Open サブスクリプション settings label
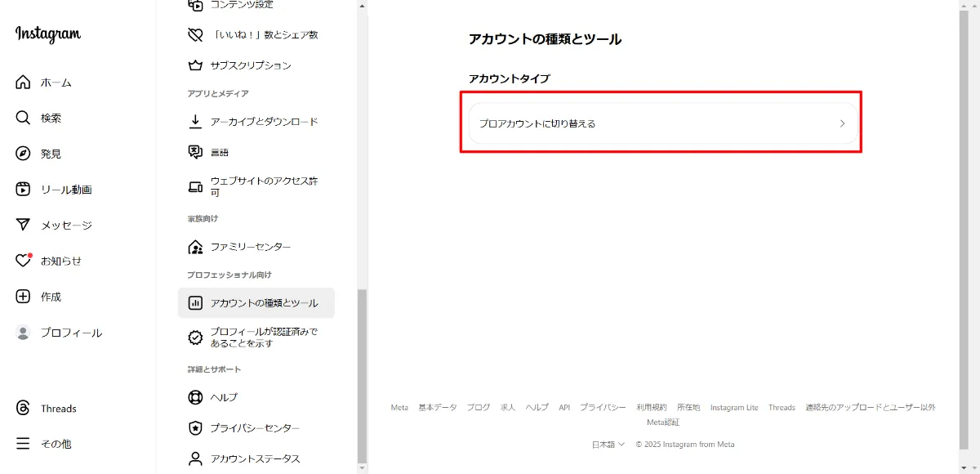Image resolution: width=980 pixels, height=474 pixels. click(251, 65)
